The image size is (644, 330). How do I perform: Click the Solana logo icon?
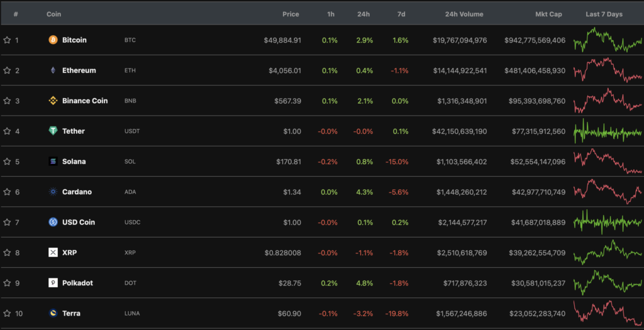pyautogui.click(x=53, y=162)
